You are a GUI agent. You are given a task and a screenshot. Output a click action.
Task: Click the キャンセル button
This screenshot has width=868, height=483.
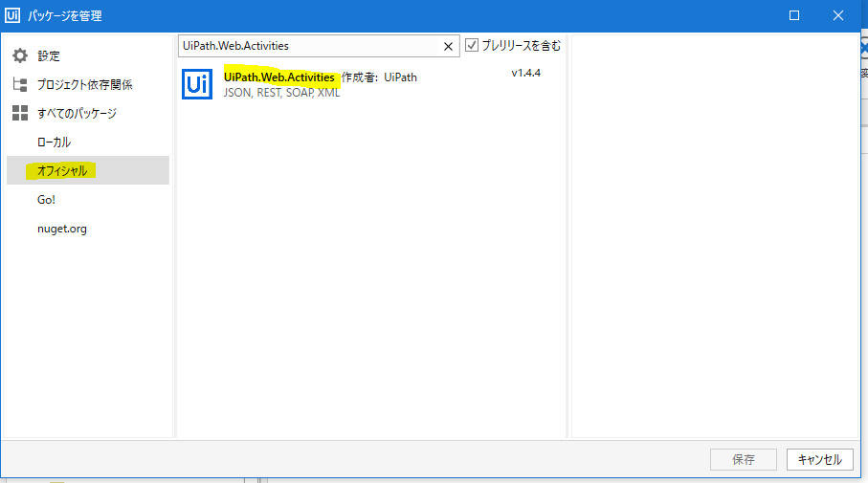pos(820,459)
